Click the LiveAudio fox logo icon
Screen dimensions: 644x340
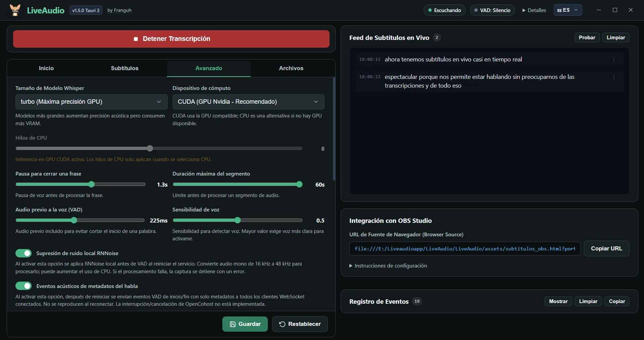pos(15,10)
